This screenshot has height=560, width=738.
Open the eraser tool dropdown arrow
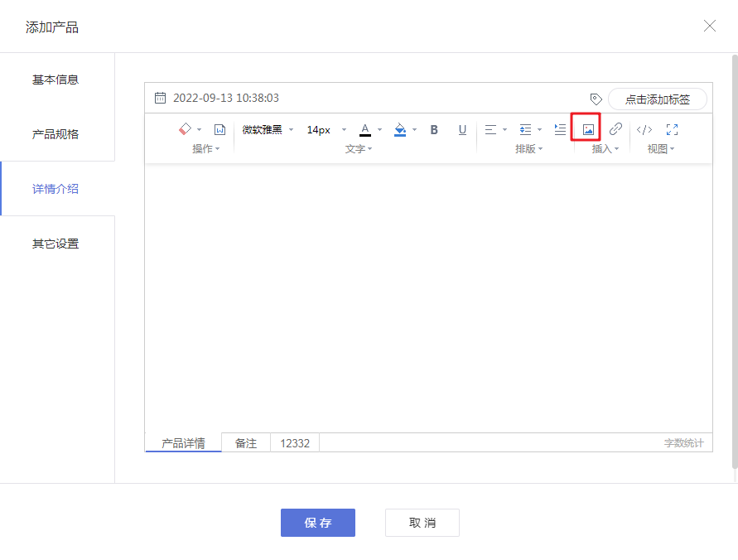click(200, 130)
